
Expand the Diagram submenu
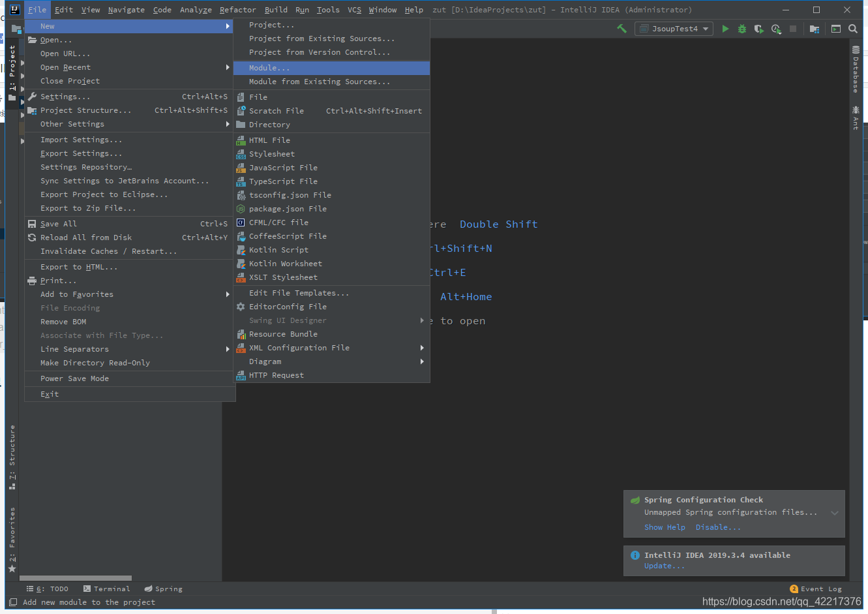pyautogui.click(x=332, y=361)
